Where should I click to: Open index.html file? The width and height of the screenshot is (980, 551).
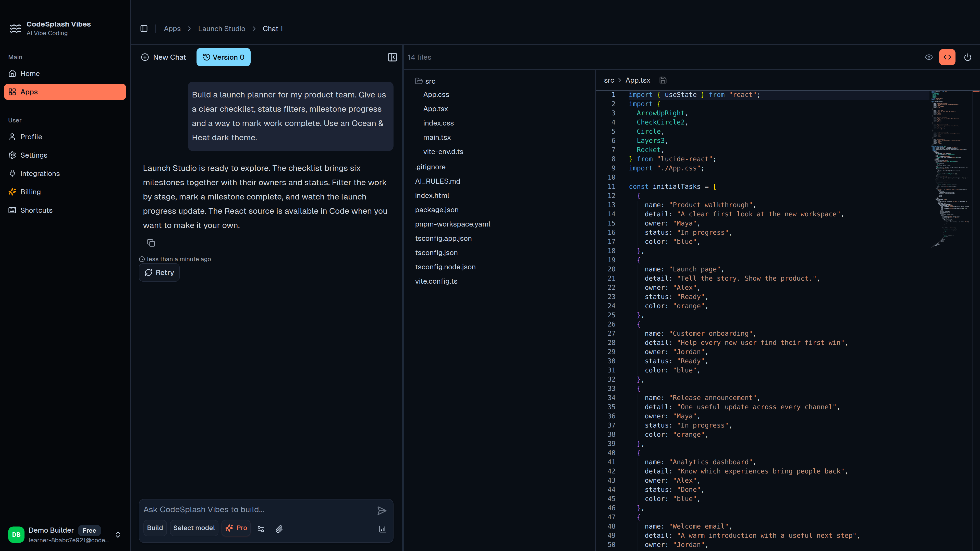432,195
